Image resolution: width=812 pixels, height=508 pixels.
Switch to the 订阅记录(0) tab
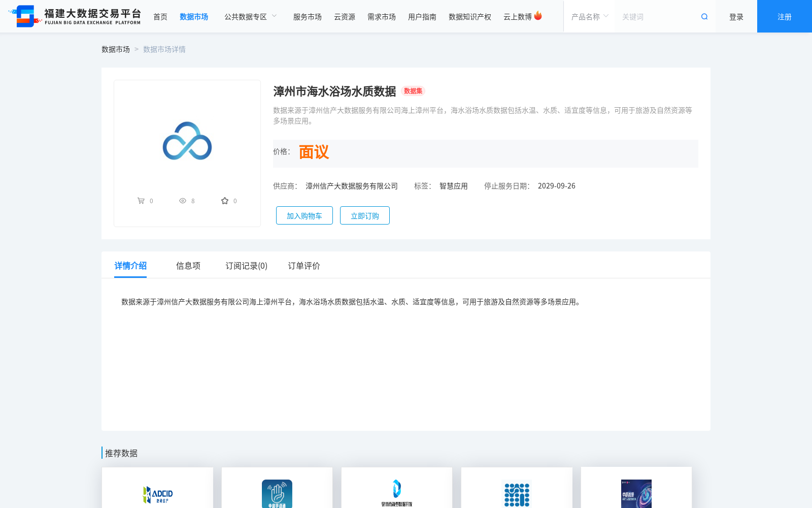(247, 266)
